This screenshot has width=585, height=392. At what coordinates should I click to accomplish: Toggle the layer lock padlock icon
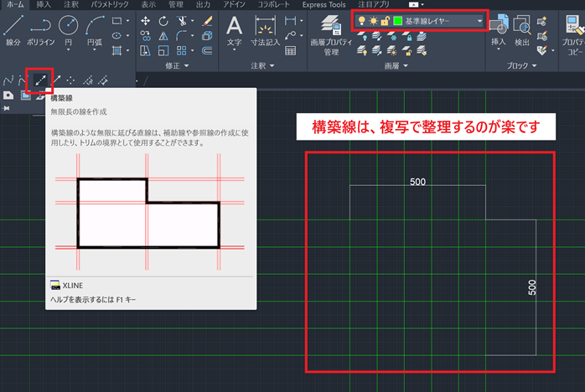coord(385,20)
